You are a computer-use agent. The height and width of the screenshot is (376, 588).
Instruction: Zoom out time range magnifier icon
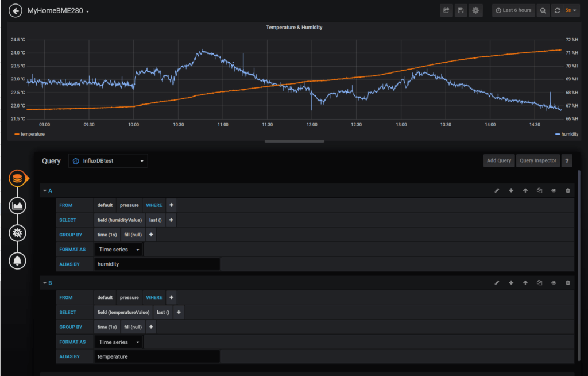[x=543, y=10]
